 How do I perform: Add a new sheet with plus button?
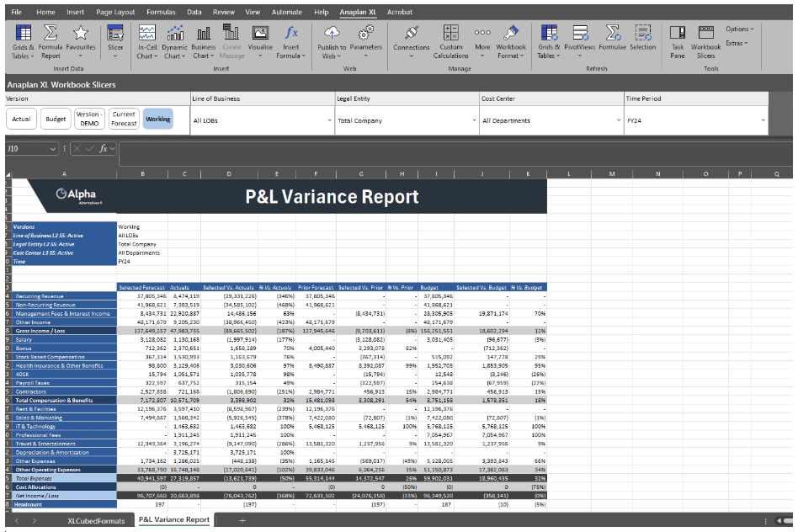coord(242,520)
